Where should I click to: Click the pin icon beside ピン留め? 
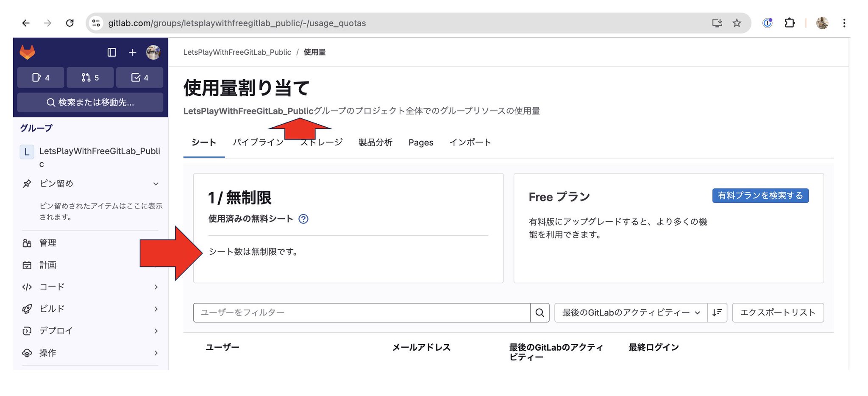click(x=27, y=184)
